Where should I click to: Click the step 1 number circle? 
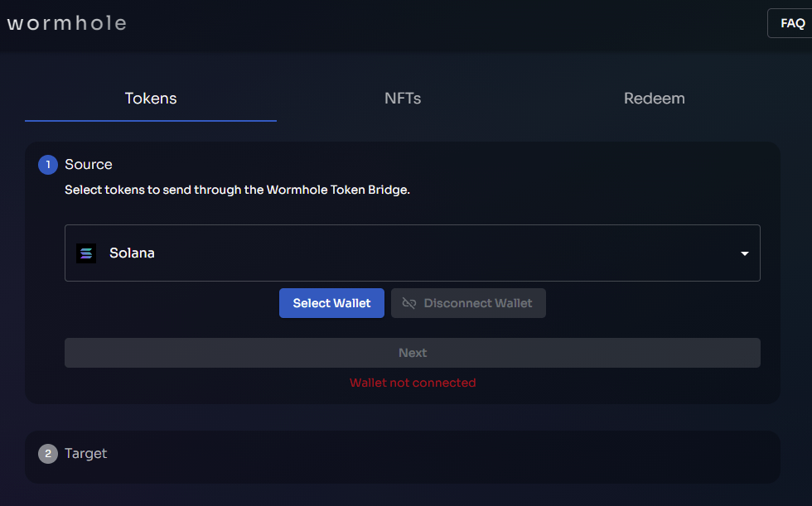coord(48,165)
